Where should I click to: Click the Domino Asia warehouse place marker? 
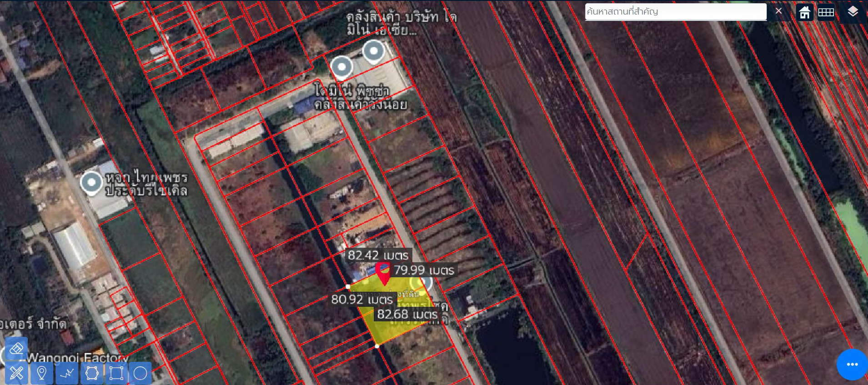[x=374, y=50]
